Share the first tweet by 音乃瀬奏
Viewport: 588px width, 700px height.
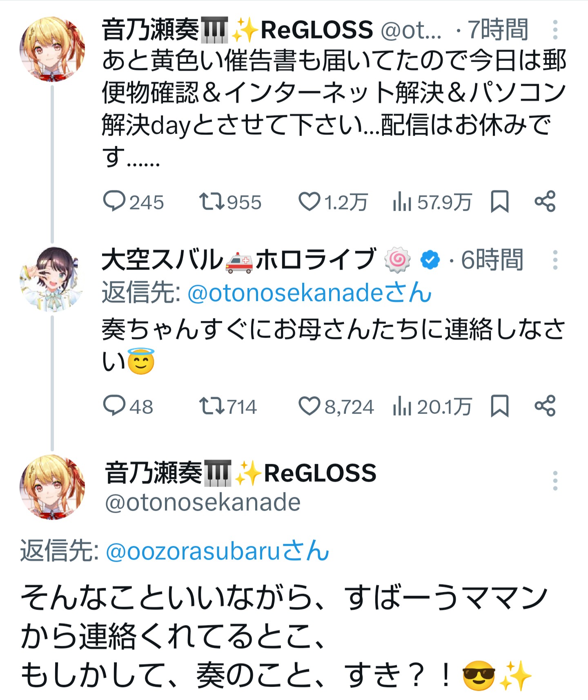click(545, 201)
